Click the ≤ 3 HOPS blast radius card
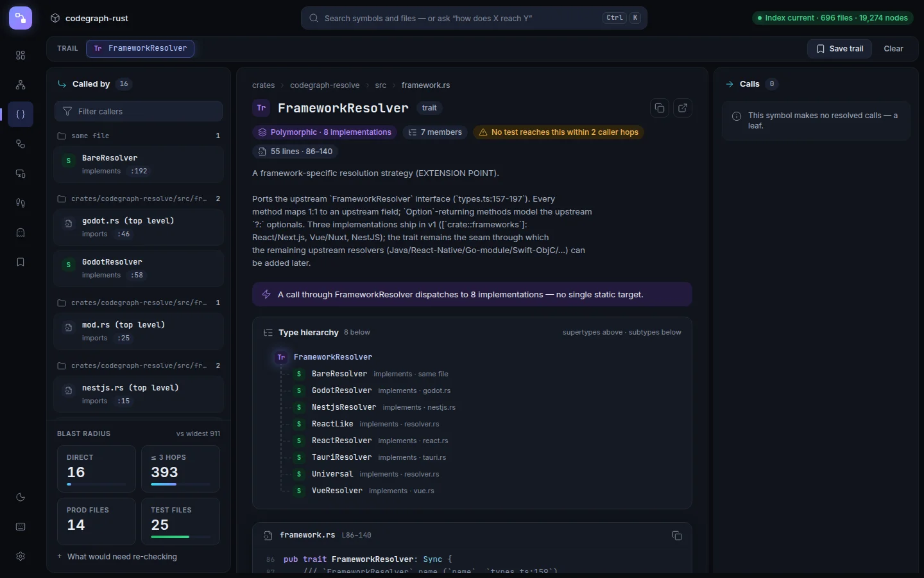The width and height of the screenshot is (924, 578). click(180, 469)
